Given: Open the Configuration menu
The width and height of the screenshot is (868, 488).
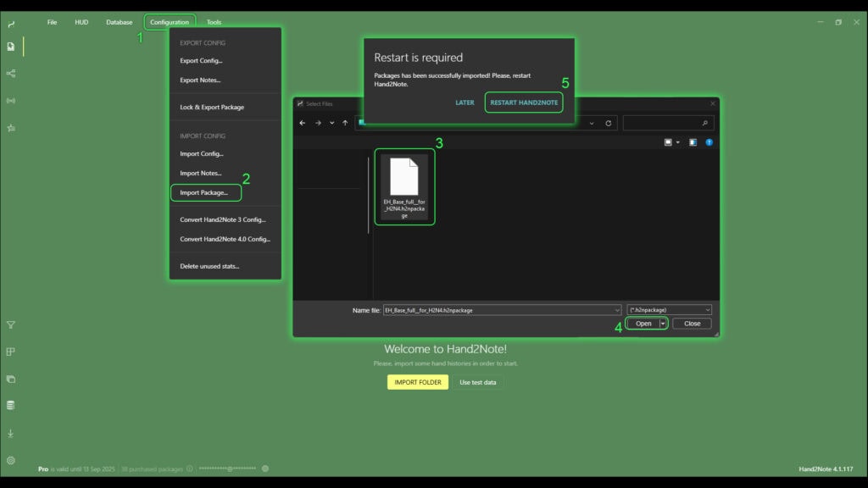Looking at the screenshot, I should point(170,22).
